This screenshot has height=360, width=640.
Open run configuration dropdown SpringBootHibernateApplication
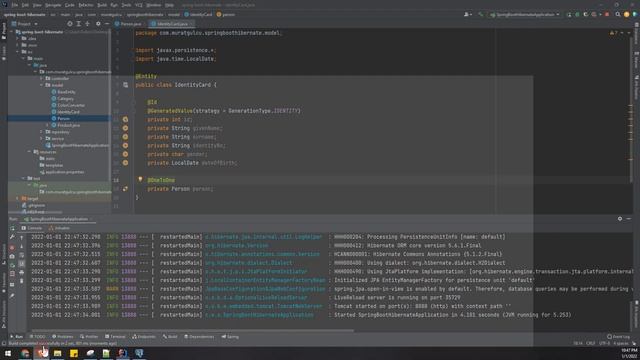525,14
